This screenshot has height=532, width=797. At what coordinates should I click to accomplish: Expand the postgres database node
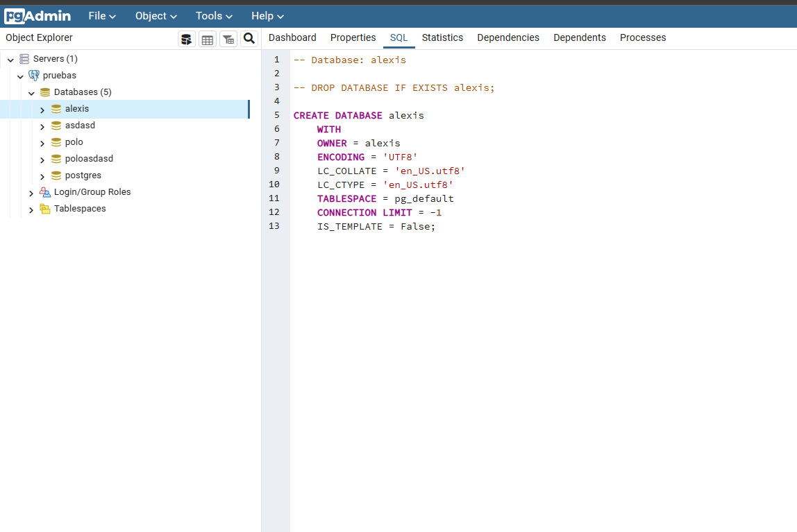[x=42, y=177]
